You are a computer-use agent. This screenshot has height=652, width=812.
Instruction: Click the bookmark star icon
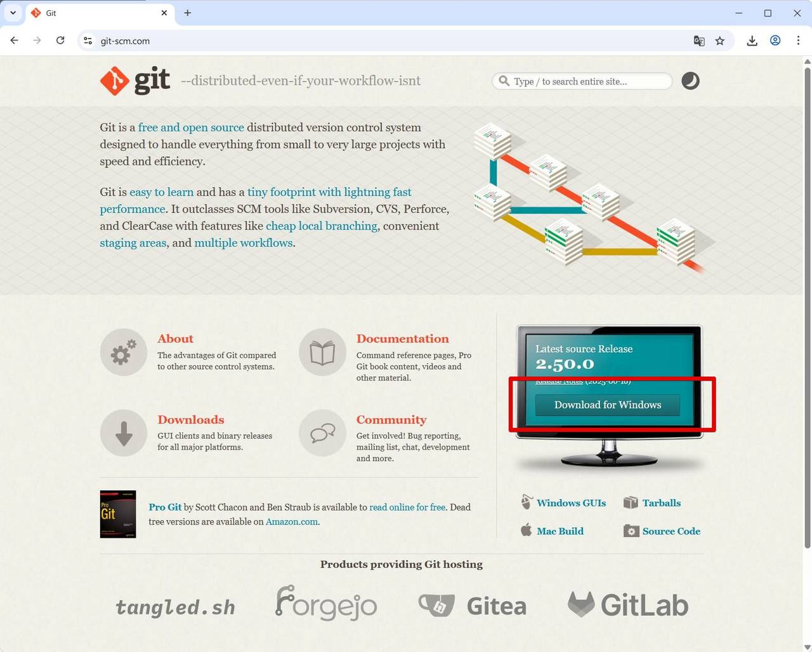tap(720, 41)
